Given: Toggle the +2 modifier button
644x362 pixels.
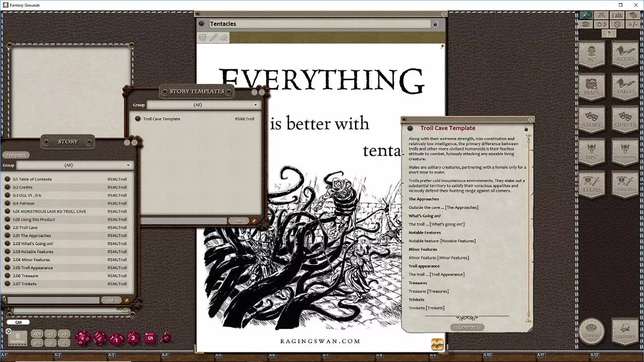Looking at the screenshot, I should coord(51,334).
